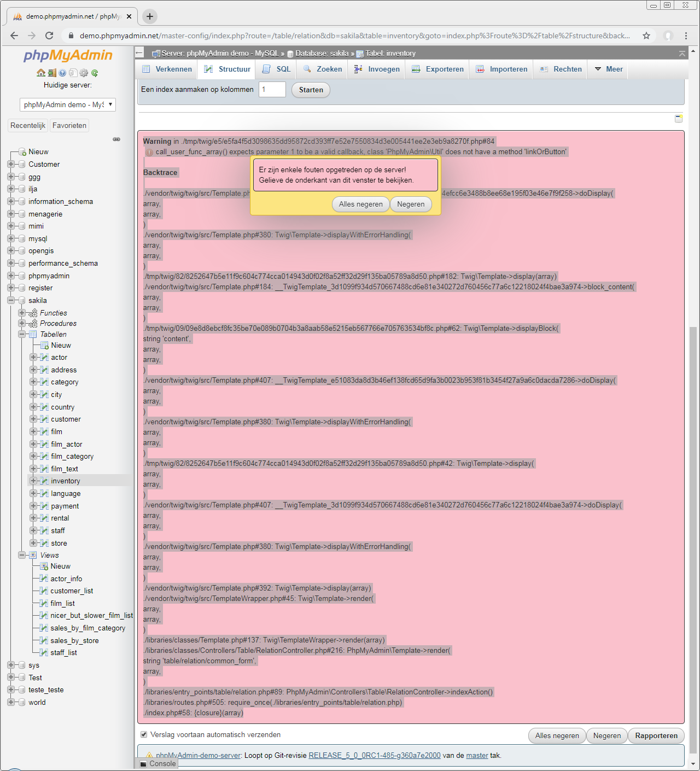Open the master branch link
This screenshot has width=700, height=771.
tap(477, 755)
